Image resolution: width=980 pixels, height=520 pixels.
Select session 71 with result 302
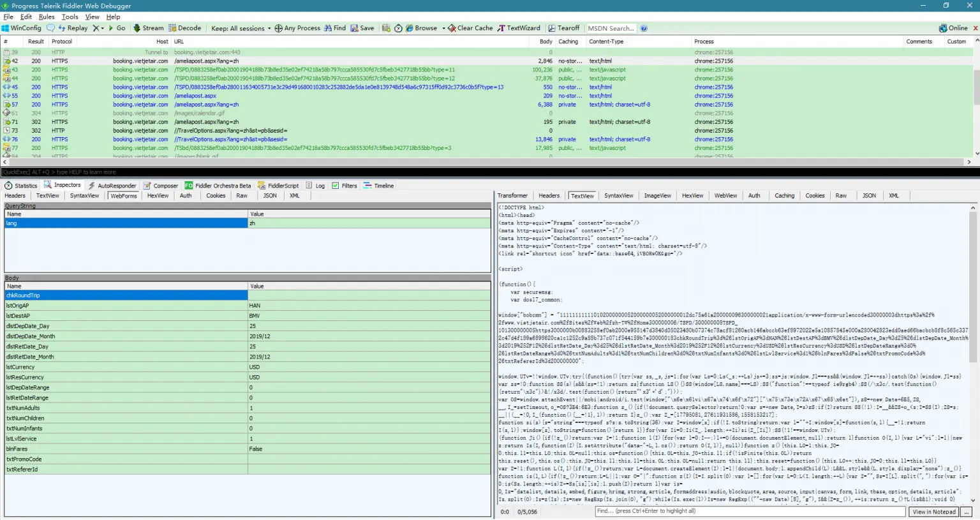tap(488, 122)
